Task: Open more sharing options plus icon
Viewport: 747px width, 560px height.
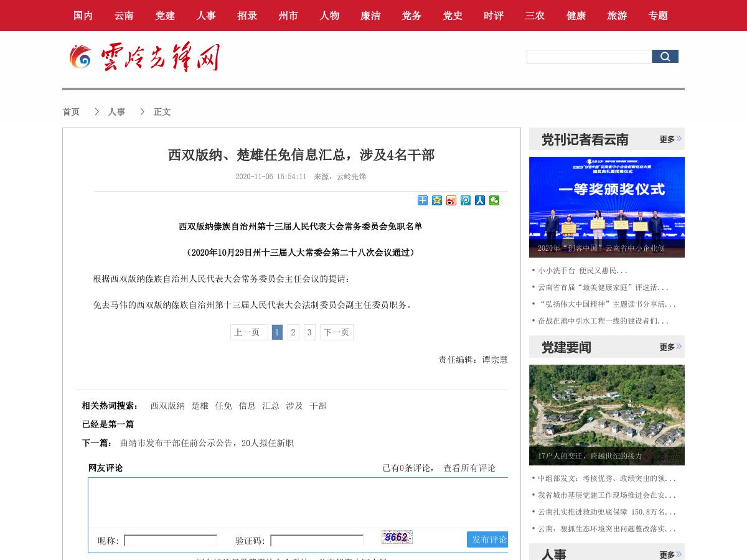Action: point(422,200)
